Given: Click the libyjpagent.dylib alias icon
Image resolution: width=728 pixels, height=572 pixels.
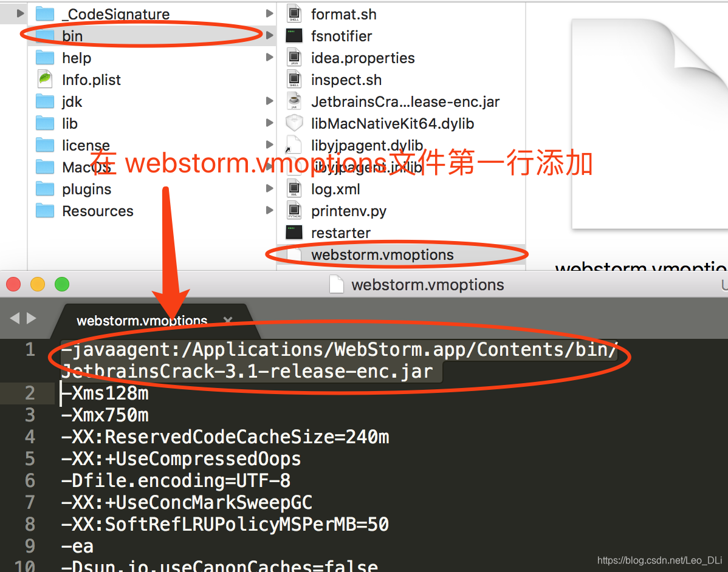Looking at the screenshot, I should tap(294, 145).
